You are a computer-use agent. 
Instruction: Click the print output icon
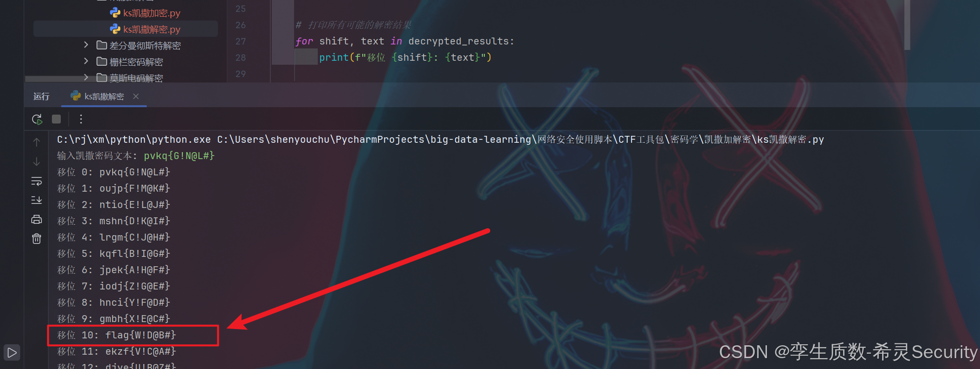(x=37, y=219)
